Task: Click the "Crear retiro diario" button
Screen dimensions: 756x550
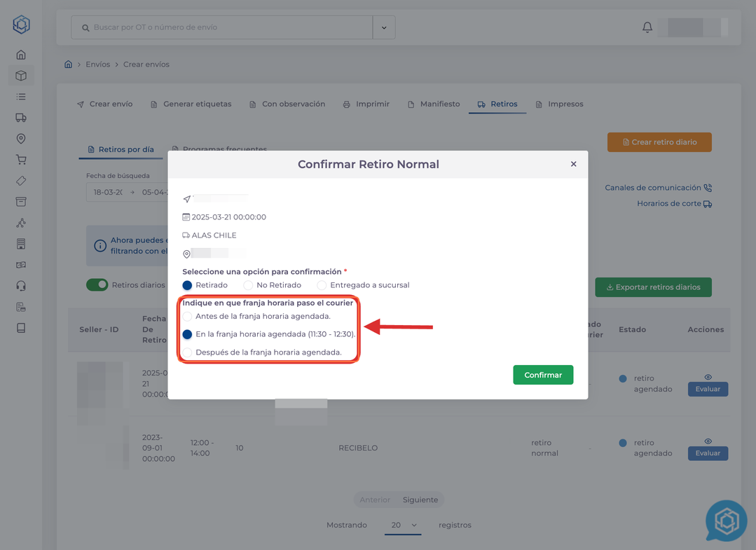Action: pos(659,142)
